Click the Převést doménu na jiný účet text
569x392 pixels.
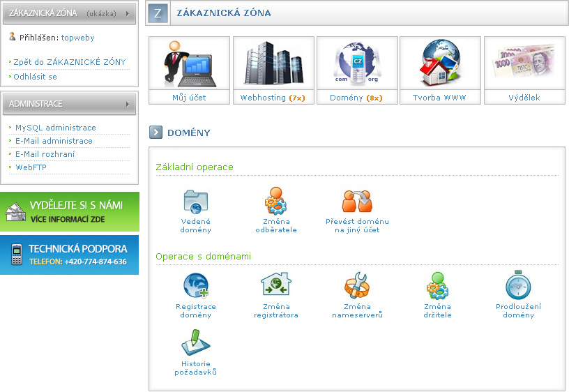pyautogui.click(x=357, y=225)
